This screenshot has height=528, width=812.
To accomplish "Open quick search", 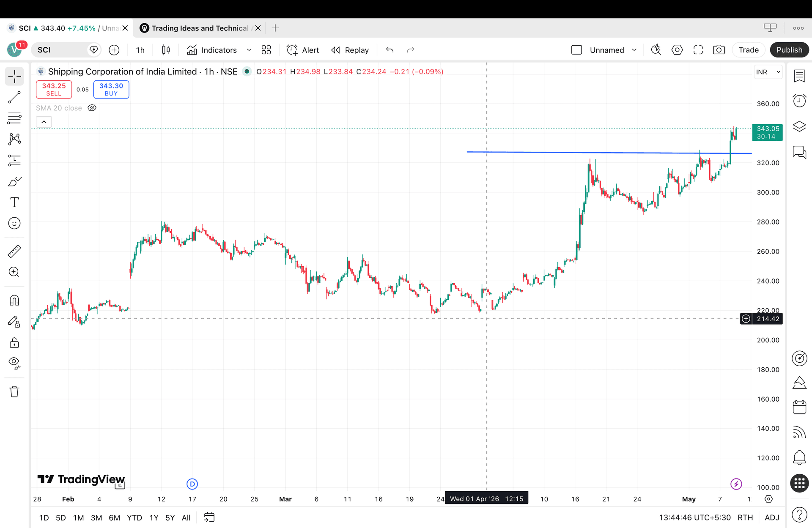I will tap(656, 50).
